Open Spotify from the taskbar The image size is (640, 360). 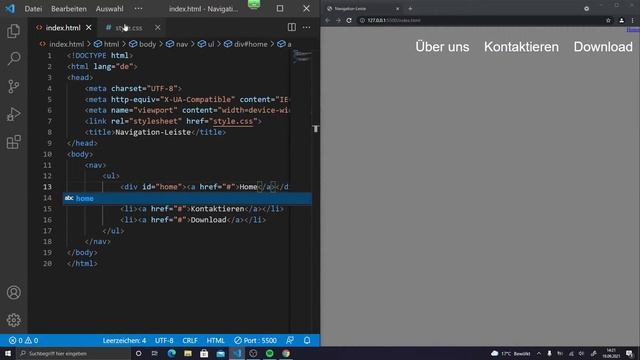tap(269, 353)
